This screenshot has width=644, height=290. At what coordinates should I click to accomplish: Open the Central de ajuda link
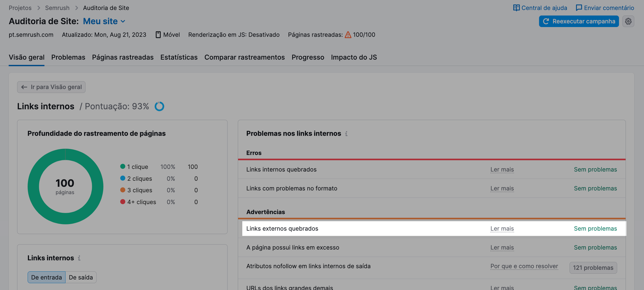coord(540,8)
